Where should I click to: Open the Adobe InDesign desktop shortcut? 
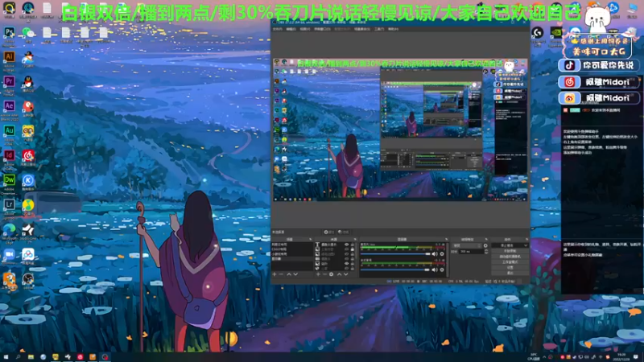9,155
